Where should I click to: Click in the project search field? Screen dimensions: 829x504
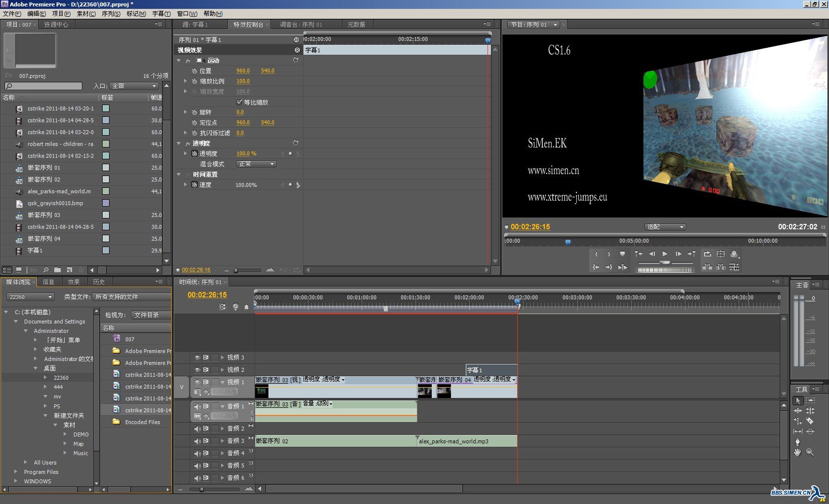pos(43,86)
